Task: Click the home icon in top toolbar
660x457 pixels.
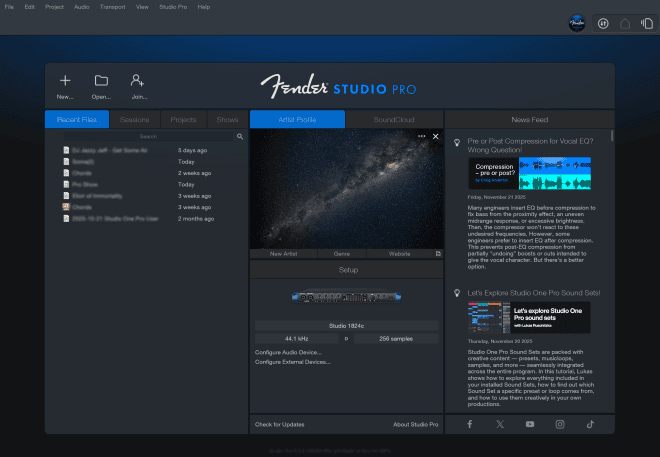Action: click(625, 23)
